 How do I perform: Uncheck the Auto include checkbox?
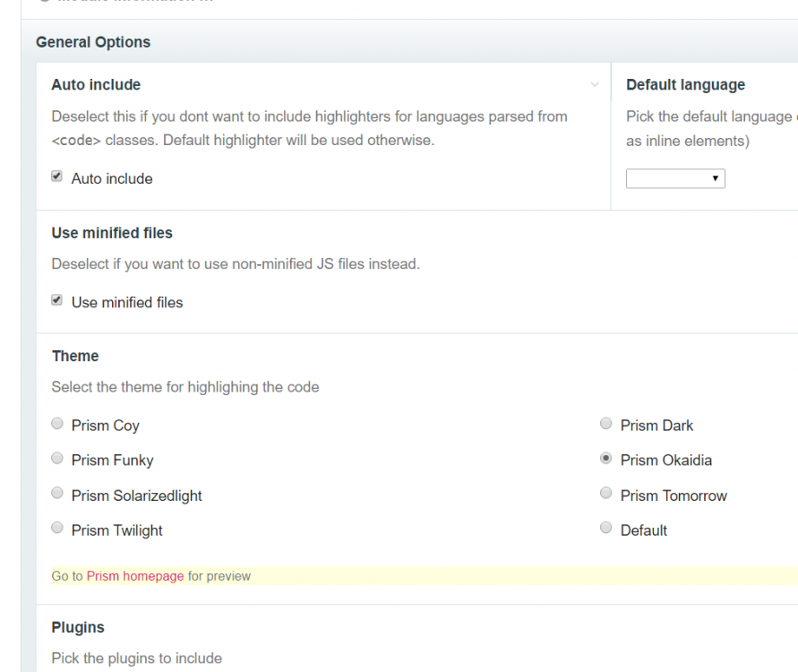click(57, 177)
